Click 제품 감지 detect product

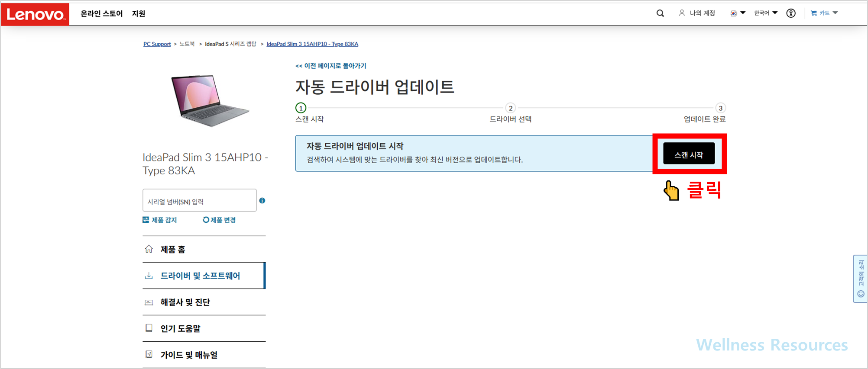coord(160,220)
